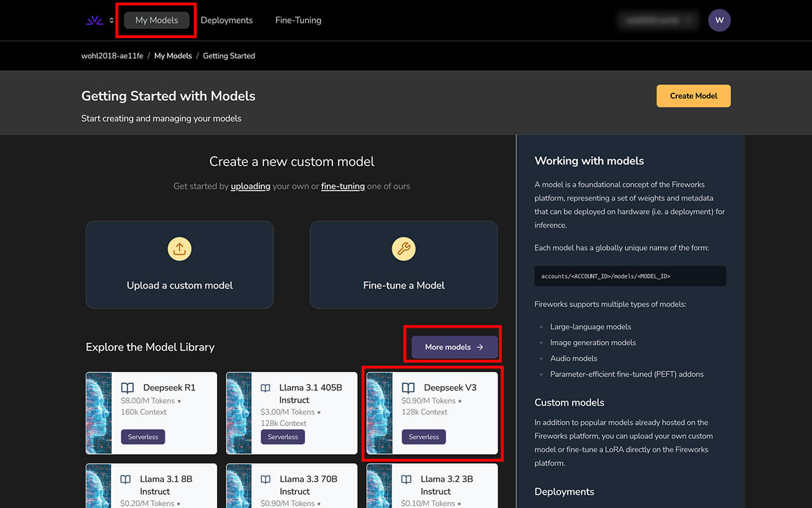The image size is (812, 508).
Task: Open the Llama 3.1 8B Instruct thumbnail
Action: (x=98, y=486)
